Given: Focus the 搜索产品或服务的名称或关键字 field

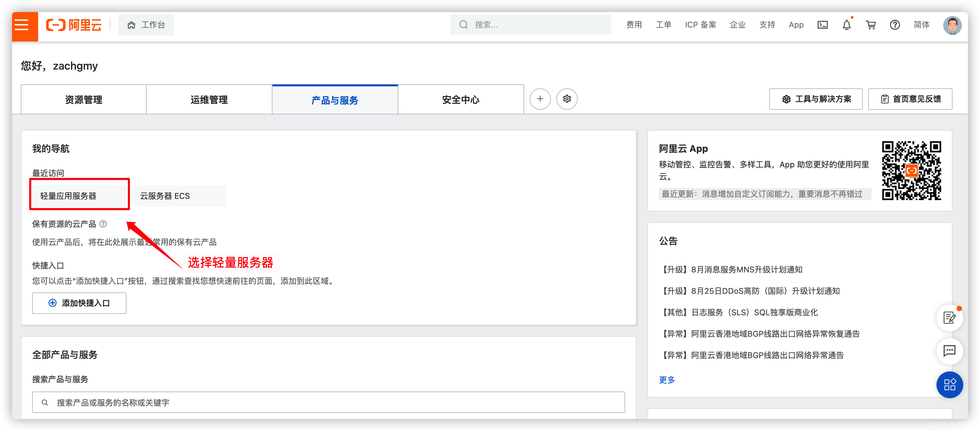Looking at the screenshot, I should pos(328,403).
